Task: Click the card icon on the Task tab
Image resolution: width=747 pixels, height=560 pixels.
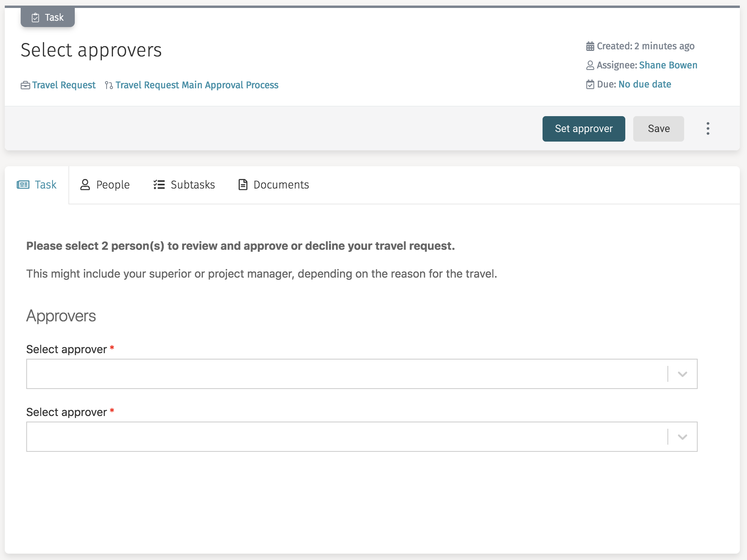Action: pyautogui.click(x=23, y=184)
